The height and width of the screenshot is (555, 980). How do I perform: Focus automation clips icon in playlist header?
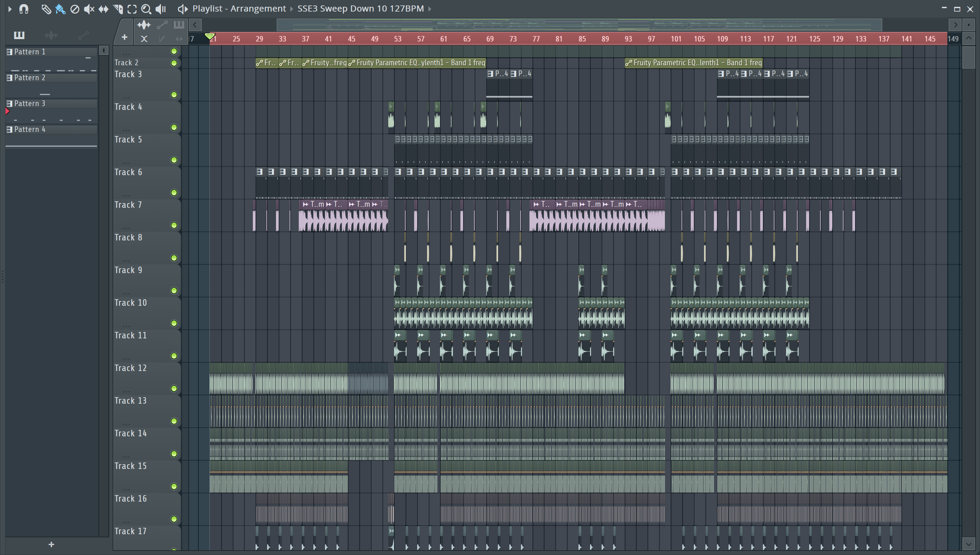point(162,25)
